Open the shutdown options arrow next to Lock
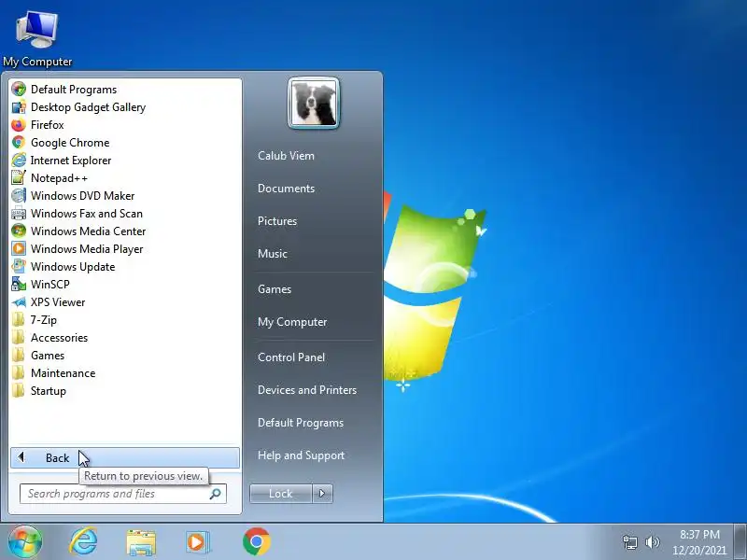The image size is (747, 560). (322, 494)
